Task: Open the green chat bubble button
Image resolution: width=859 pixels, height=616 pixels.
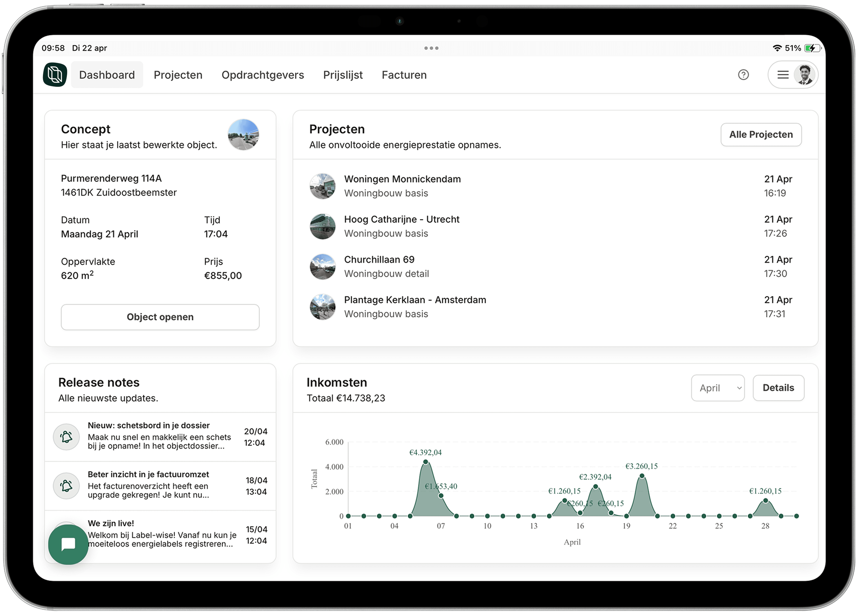Action: tap(68, 544)
